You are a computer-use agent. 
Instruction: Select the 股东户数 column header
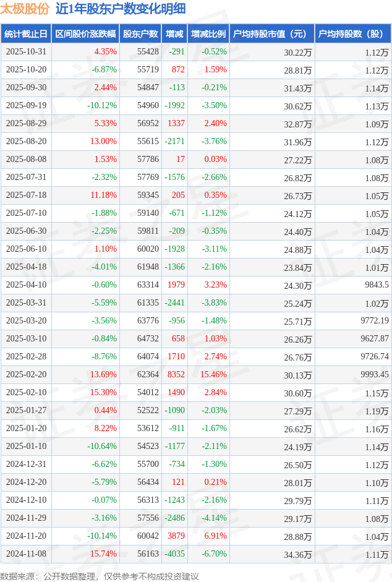(x=140, y=34)
